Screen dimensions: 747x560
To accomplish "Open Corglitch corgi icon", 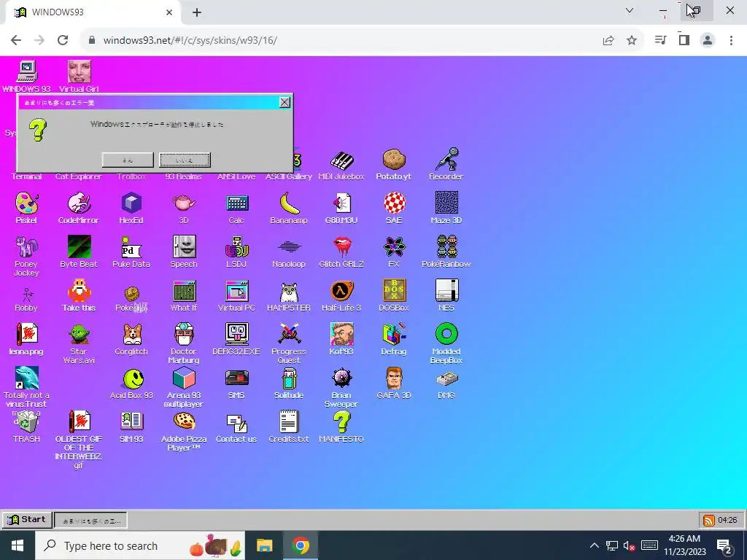I will (x=132, y=335).
